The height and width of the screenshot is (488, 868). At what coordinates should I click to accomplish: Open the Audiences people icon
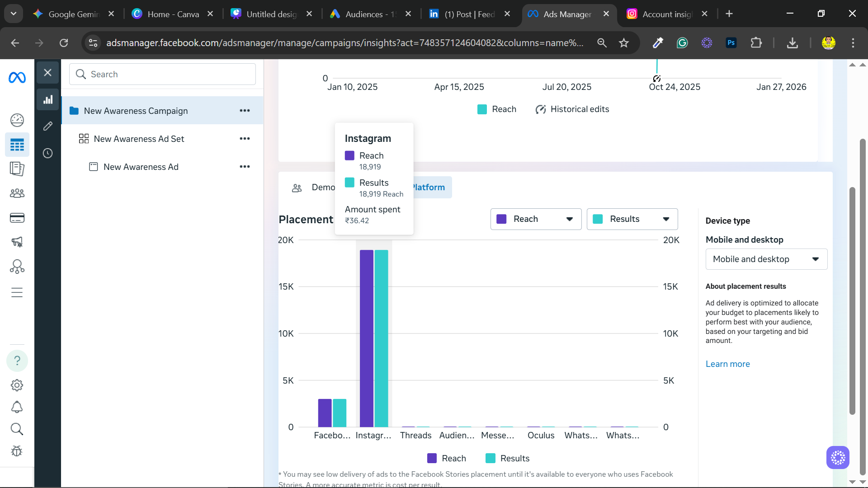tap(17, 193)
